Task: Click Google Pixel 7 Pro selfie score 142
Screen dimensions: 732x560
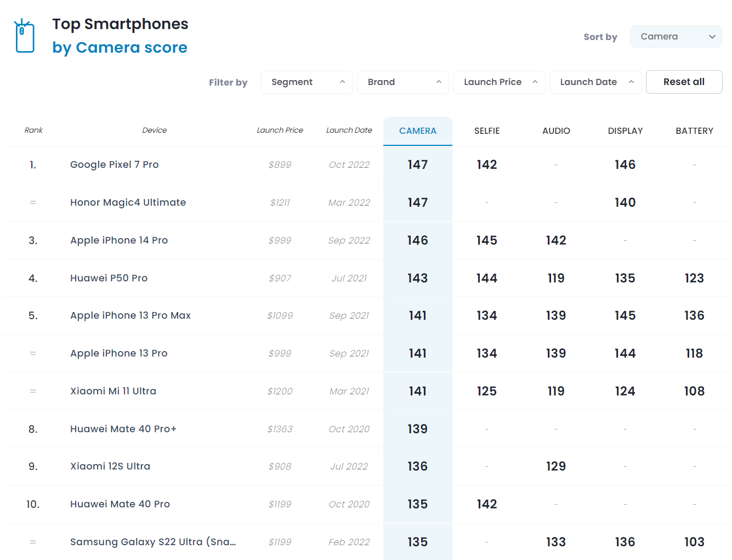Action: [487, 165]
